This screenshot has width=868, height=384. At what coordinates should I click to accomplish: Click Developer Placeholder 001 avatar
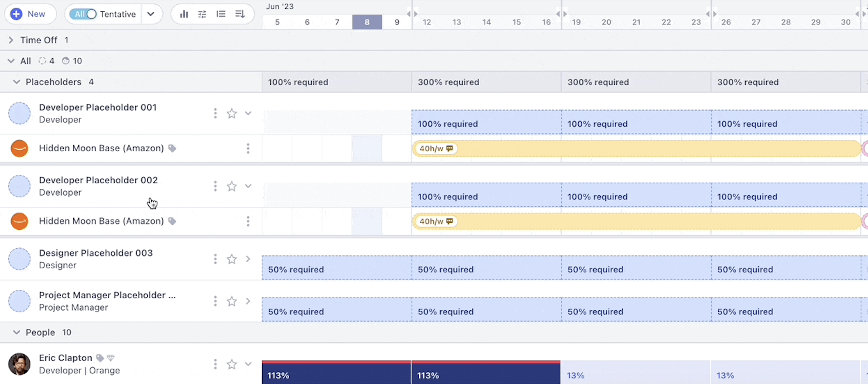click(x=19, y=113)
